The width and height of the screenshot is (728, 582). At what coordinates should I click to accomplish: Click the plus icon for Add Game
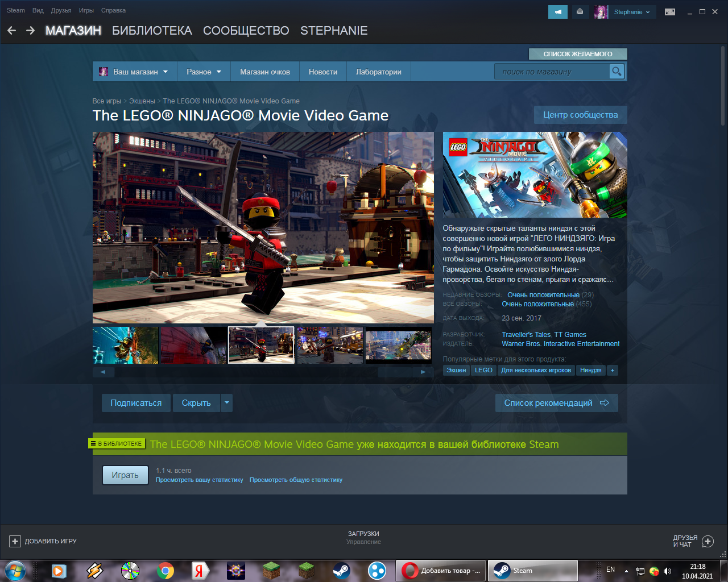point(15,541)
